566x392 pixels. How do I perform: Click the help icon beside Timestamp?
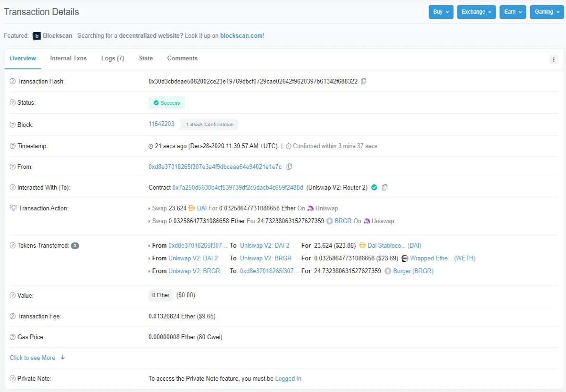[x=13, y=146]
